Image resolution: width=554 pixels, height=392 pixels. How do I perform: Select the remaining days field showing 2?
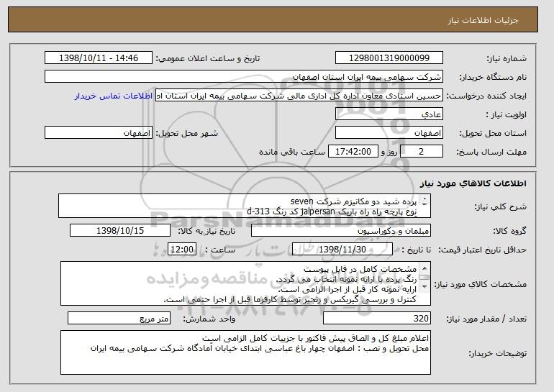point(422,152)
